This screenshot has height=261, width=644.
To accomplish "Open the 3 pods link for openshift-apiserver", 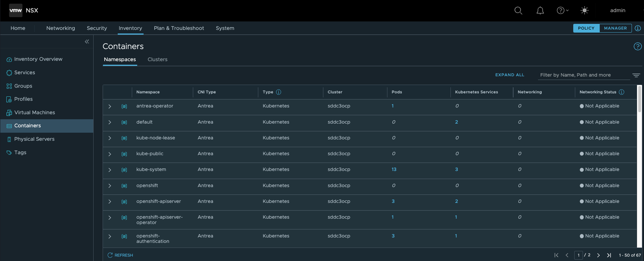I will [x=393, y=201].
